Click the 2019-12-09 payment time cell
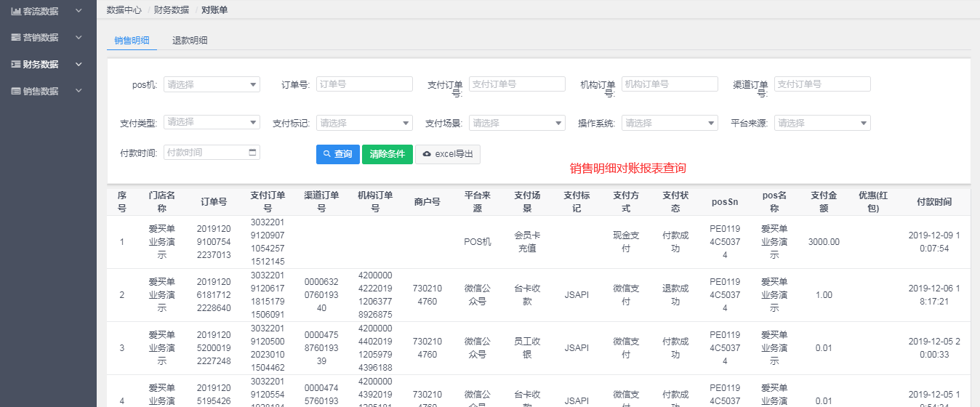 tap(934, 242)
